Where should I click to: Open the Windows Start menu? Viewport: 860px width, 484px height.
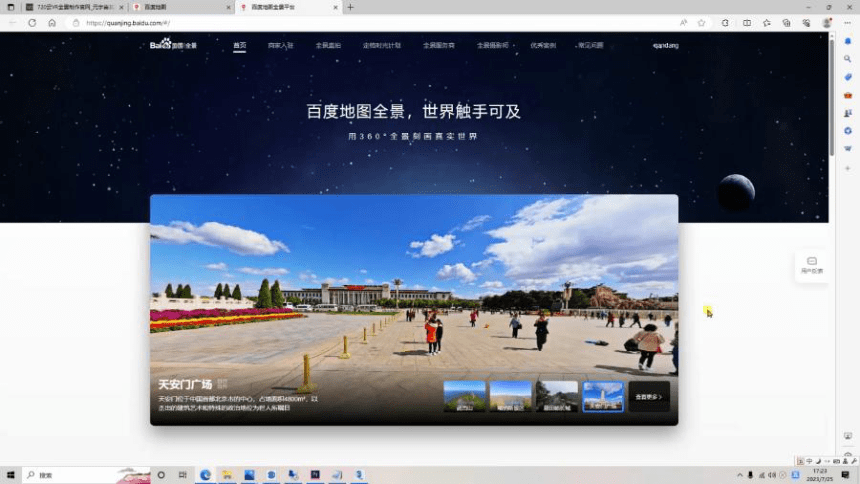10,475
